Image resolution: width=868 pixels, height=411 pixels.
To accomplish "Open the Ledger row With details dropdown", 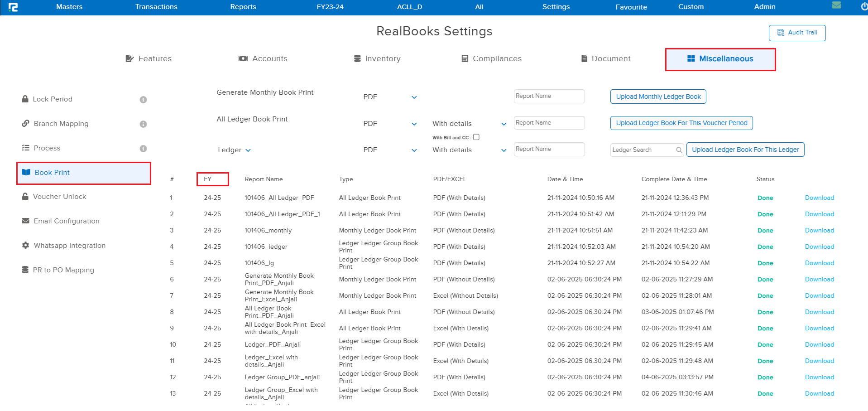I will [x=469, y=150].
